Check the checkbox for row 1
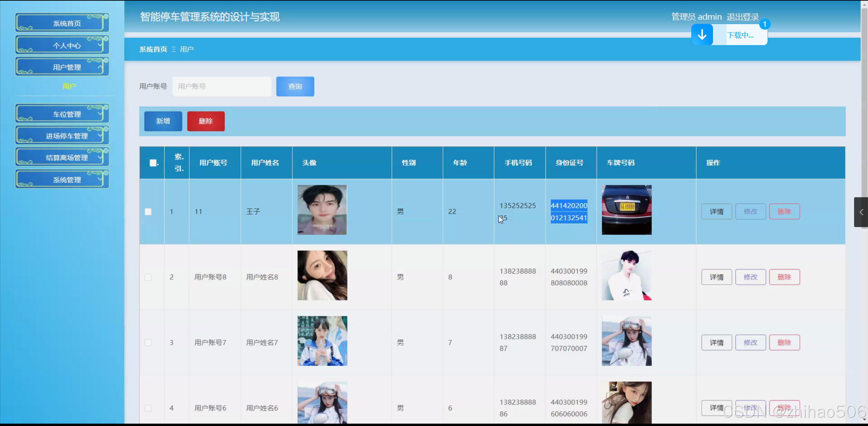 [x=148, y=212]
